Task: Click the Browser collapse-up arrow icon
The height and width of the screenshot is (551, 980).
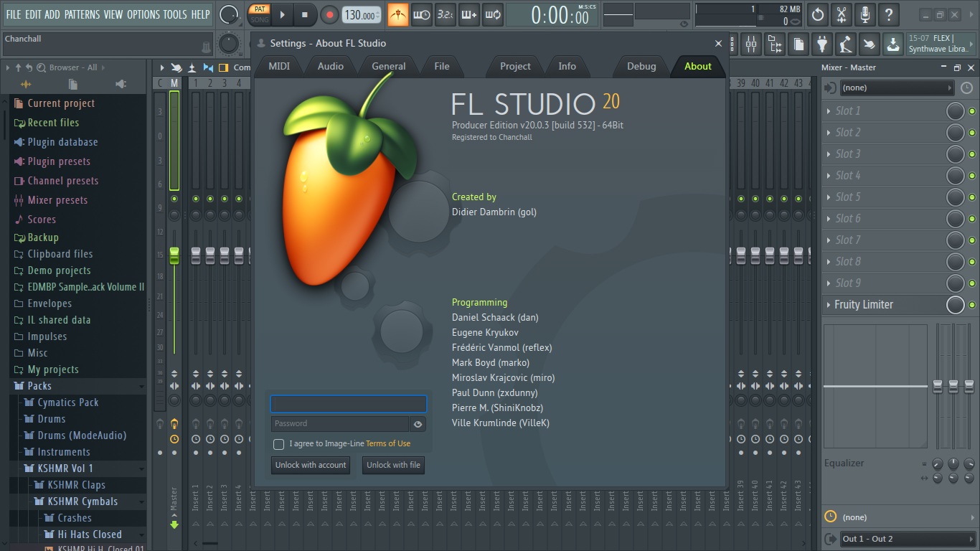Action: tap(18, 67)
